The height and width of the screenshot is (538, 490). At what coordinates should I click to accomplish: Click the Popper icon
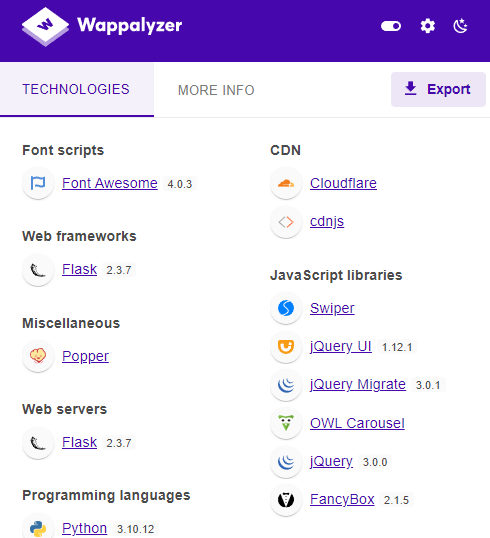pyautogui.click(x=38, y=356)
